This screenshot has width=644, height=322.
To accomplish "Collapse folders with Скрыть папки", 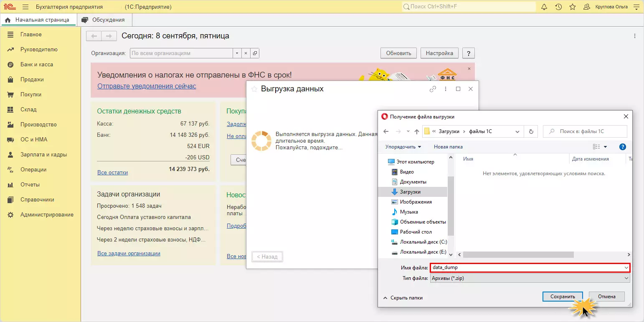I will click(x=403, y=298).
